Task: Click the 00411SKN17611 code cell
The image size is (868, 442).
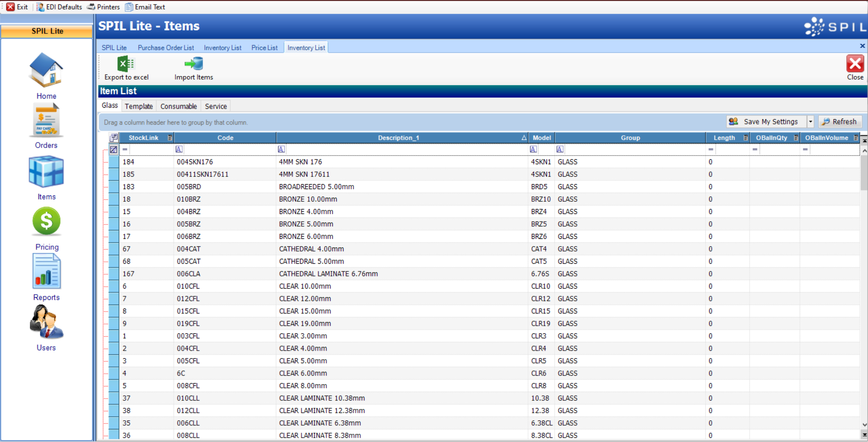Action: point(225,174)
